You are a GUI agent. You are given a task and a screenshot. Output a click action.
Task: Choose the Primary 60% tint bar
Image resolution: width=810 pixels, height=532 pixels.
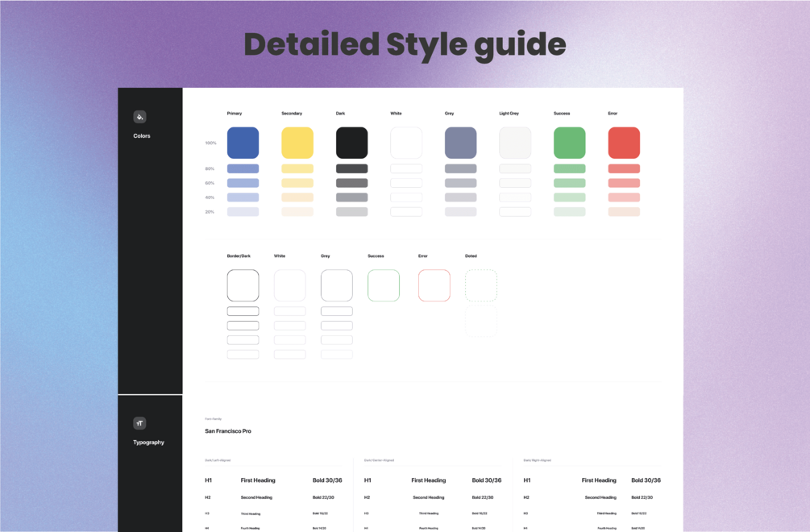pos(243,183)
